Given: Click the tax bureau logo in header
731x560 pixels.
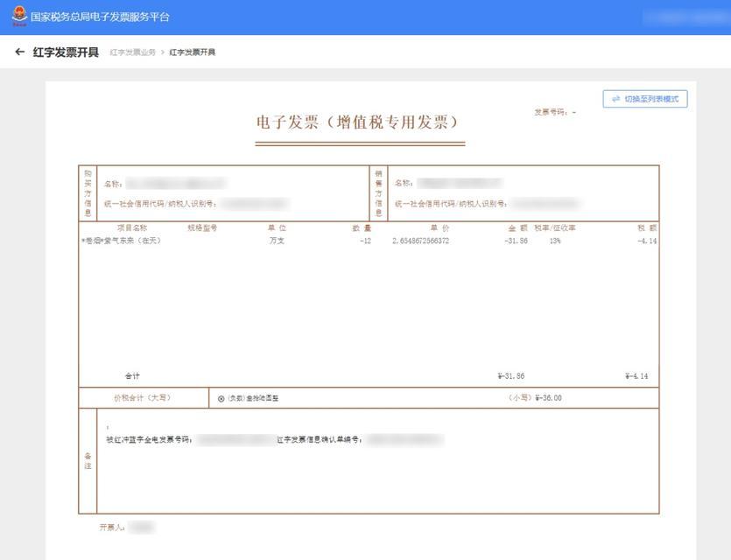Looking at the screenshot, I should [19, 17].
